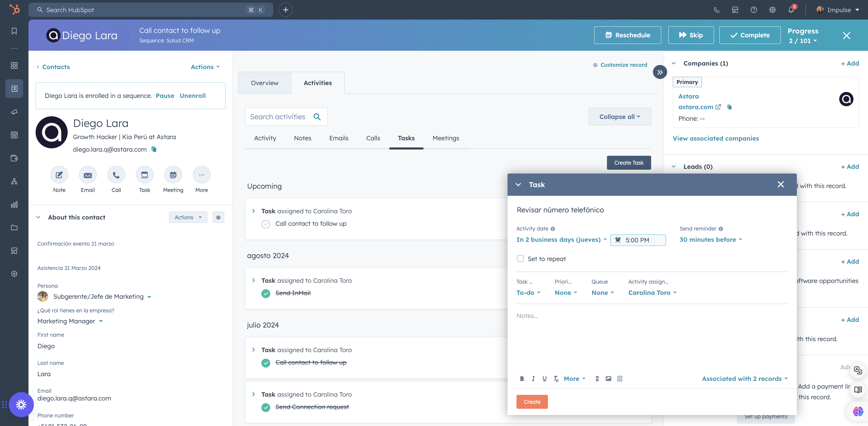868x426 pixels.
Task: Click the Call action icon
Action: (x=116, y=175)
